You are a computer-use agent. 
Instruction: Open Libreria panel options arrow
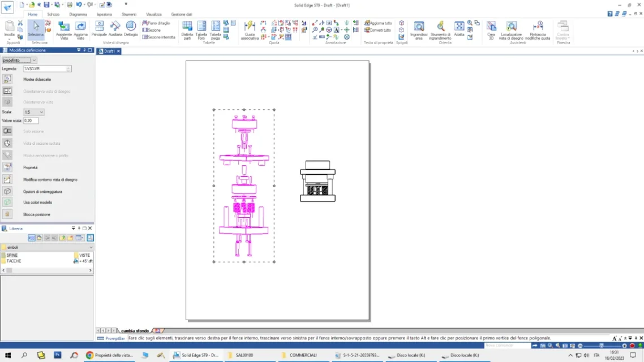point(74,228)
